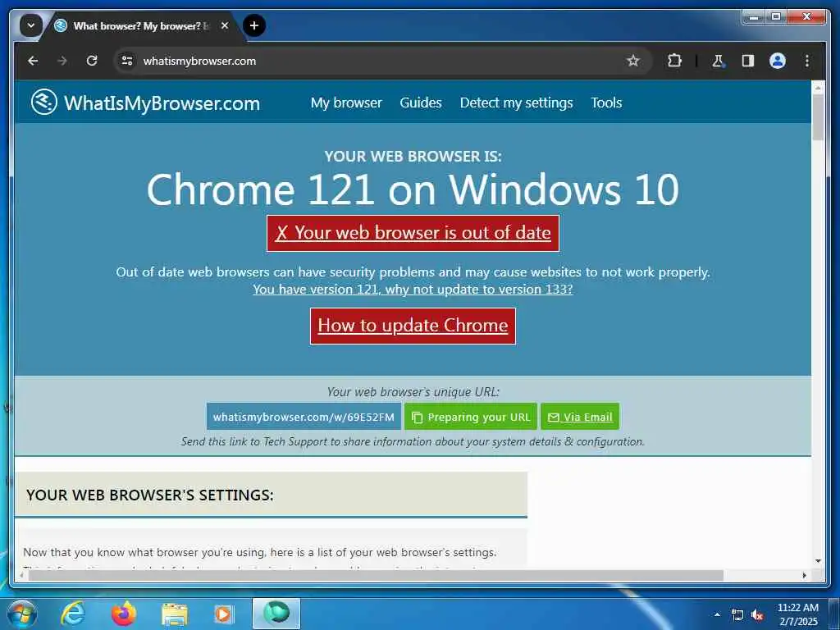Open a new tab with plus button

(x=254, y=25)
